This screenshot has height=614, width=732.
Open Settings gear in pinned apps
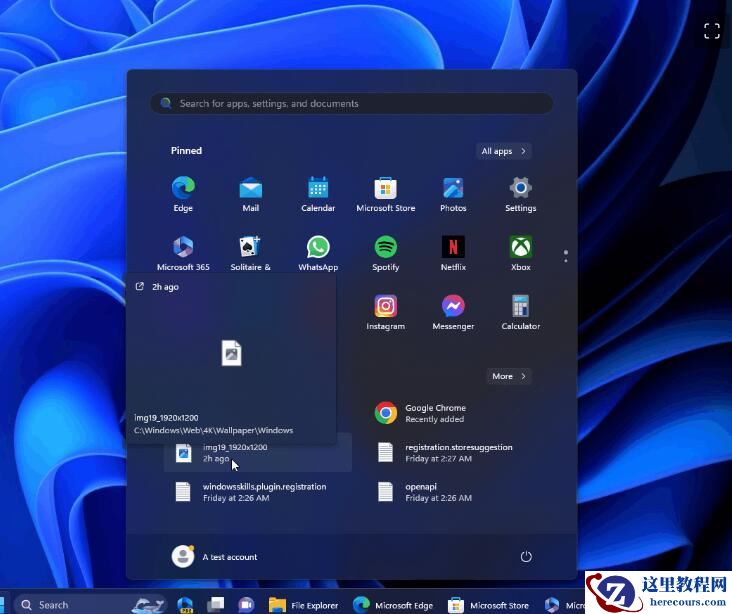click(x=521, y=194)
